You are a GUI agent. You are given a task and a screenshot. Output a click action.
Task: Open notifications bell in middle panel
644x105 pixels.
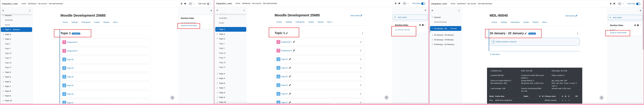[395, 4]
